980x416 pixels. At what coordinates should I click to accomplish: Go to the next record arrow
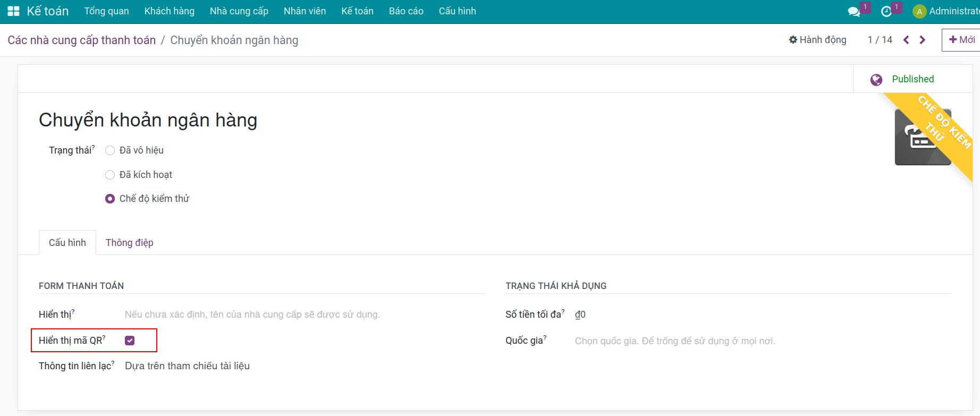pyautogui.click(x=923, y=40)
